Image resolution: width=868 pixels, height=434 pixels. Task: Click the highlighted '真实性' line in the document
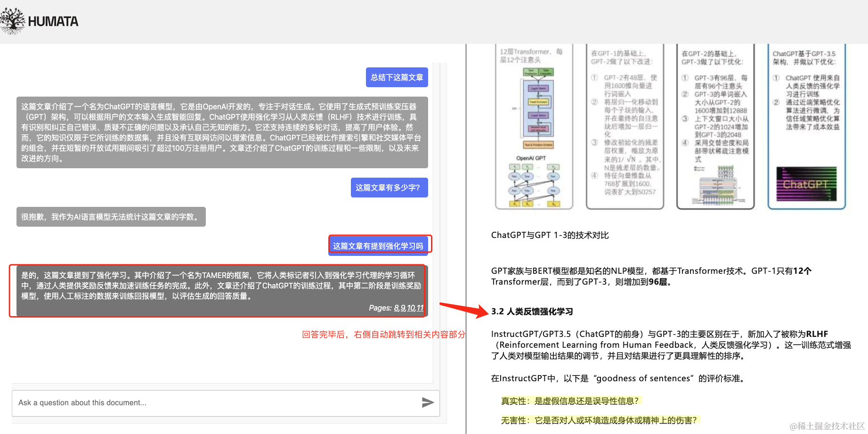(570, 401)
